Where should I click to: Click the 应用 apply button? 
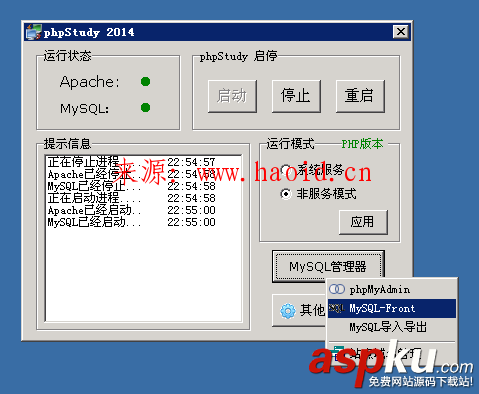coord(363,222)
